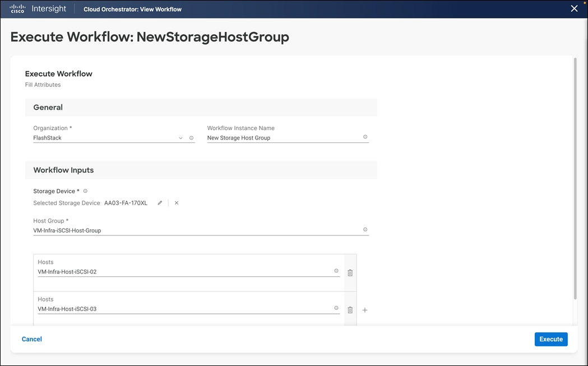The image size is (588, 366).
Task: Click info icon next to Storage Device label
Action: pos(85,191)
